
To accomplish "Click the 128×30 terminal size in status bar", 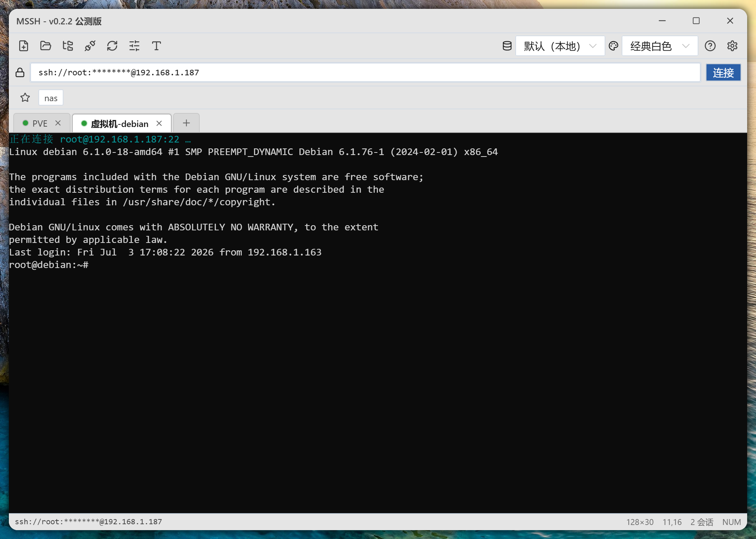I will point(640,522).
